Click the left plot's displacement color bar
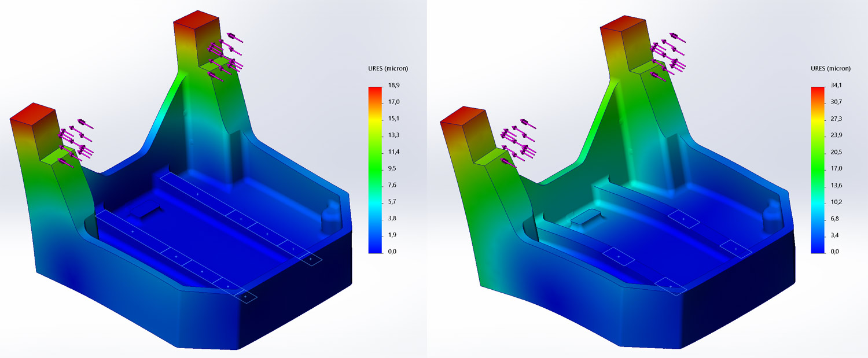 375,170
